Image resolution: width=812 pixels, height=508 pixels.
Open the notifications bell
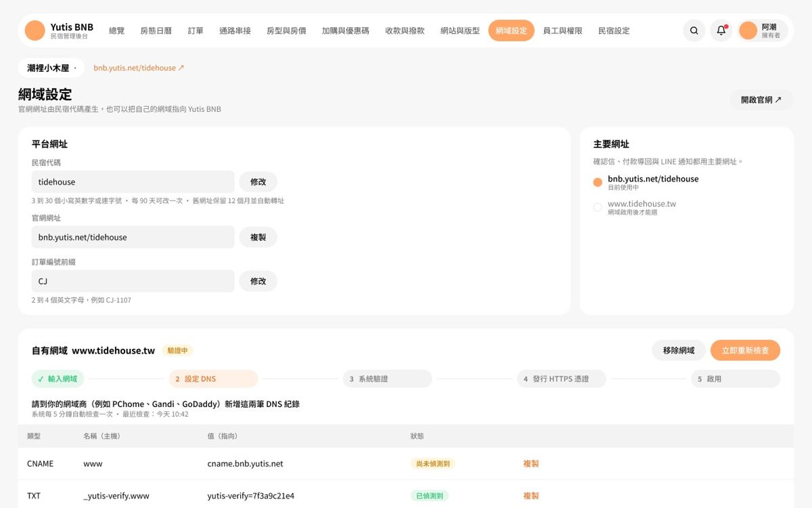click(721, 30)
